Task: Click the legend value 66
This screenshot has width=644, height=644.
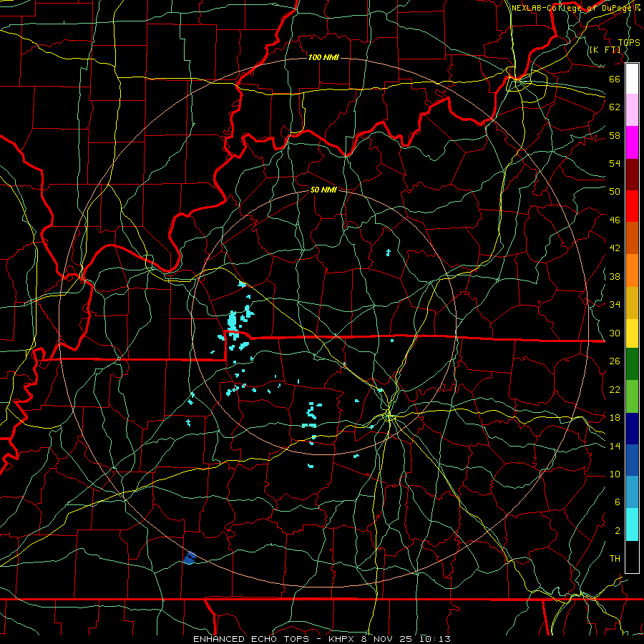Action: point(615,79)
